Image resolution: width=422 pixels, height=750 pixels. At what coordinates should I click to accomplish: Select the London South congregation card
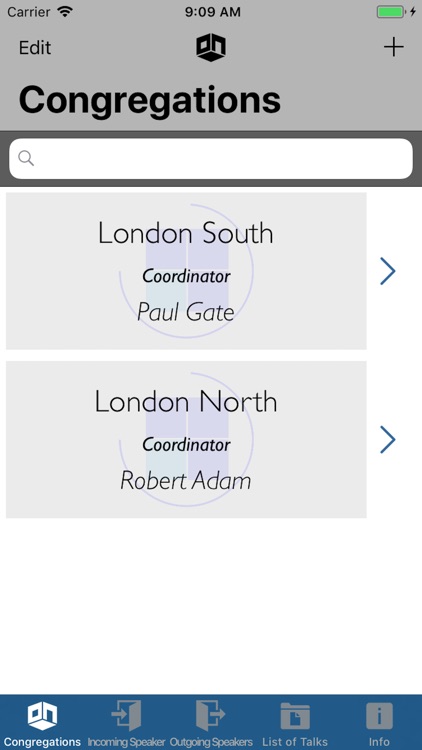[x=186, y=271]
